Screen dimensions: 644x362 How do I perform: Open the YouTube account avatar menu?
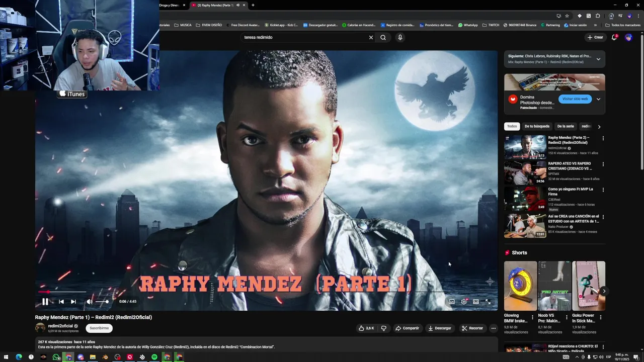point(628,37)
